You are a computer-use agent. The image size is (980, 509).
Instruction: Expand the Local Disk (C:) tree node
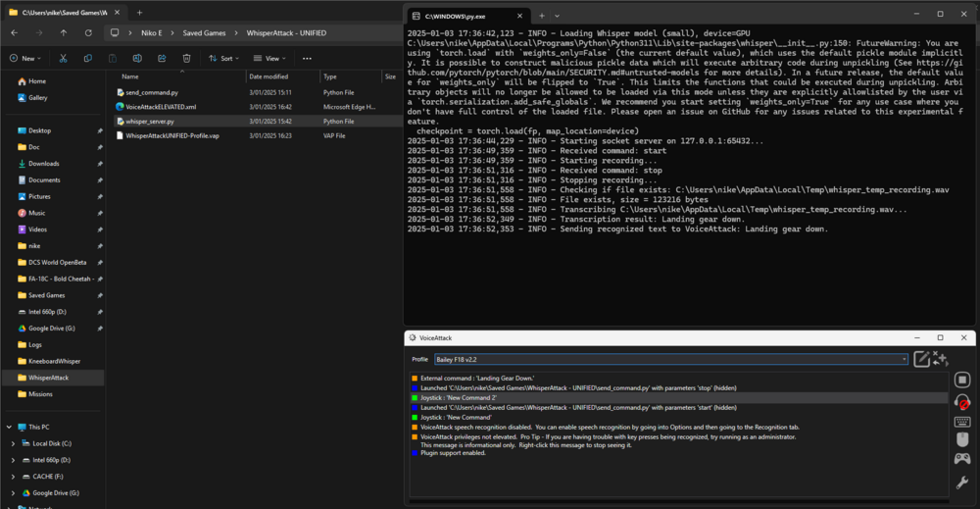[x=12, y=443]
